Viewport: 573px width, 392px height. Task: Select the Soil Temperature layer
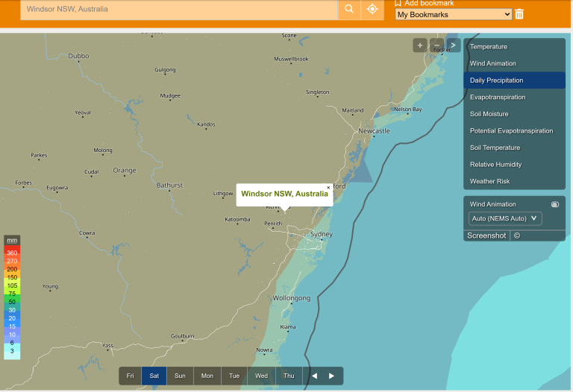(x=514, y=148)
